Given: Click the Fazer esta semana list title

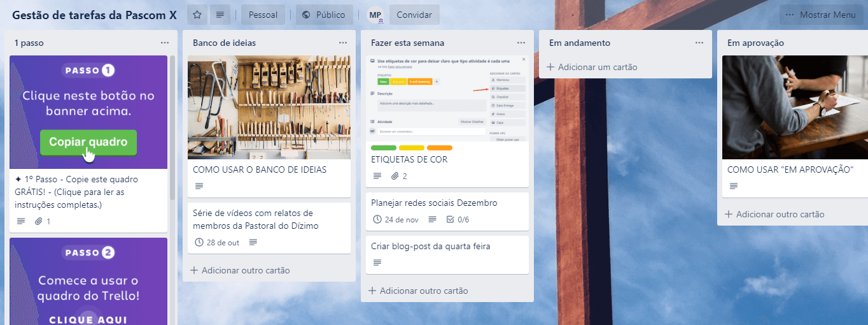Looking at the screenshot, I should (408, 43).
